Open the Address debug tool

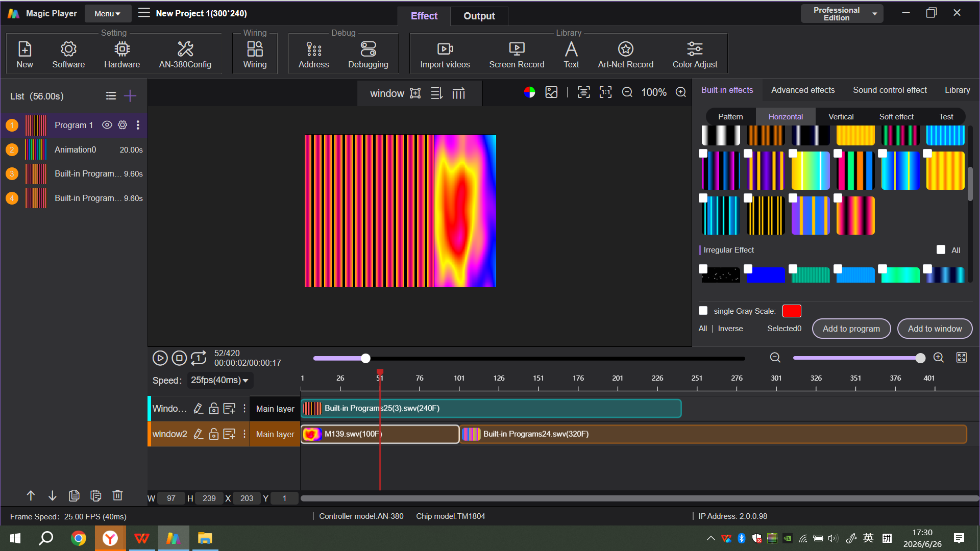tap(313, 54)
